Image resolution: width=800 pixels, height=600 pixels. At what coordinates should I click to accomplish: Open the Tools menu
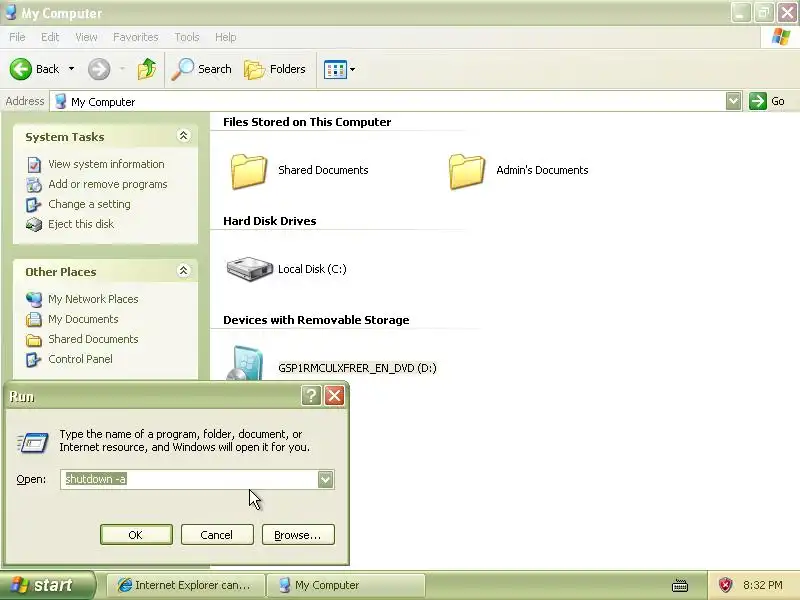tap(187, 37)
